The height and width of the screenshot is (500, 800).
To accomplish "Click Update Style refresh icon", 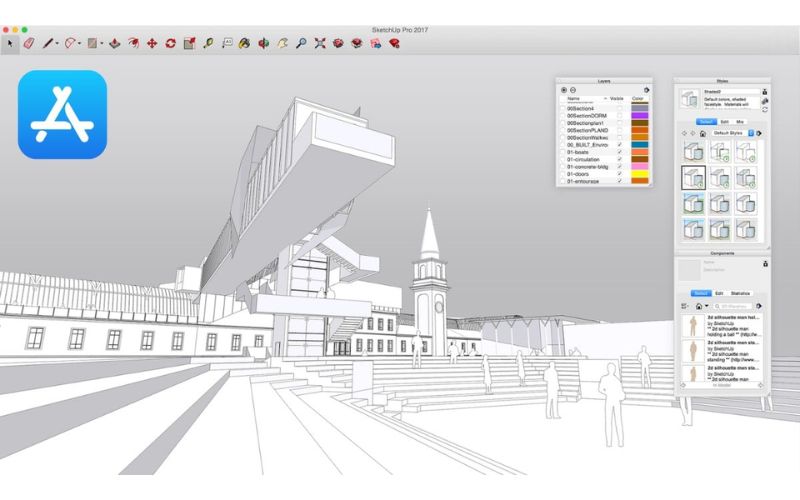I will (764, 110).
